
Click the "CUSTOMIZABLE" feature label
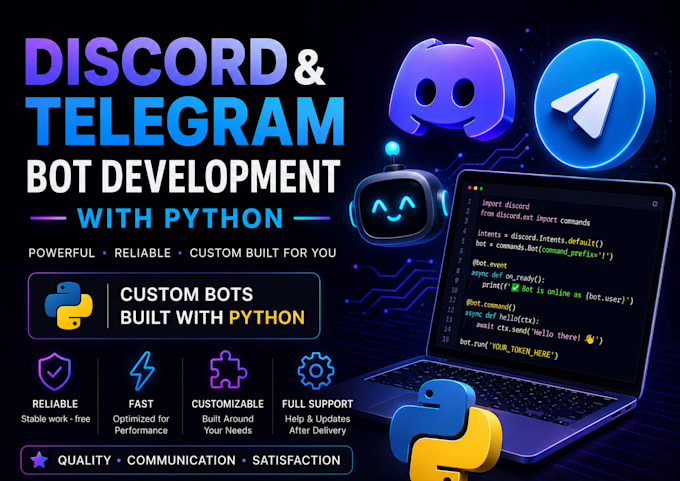click(228, 404)
